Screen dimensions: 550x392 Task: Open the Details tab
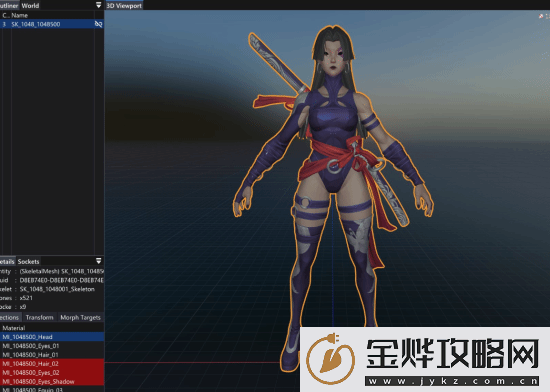click(7, 261)
